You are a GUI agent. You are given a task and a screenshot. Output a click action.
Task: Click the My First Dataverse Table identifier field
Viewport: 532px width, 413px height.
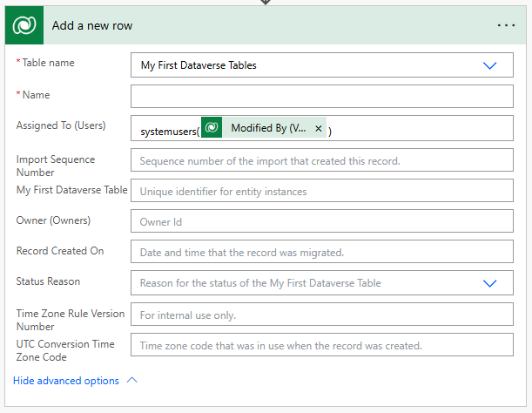[x=321, y=191]
